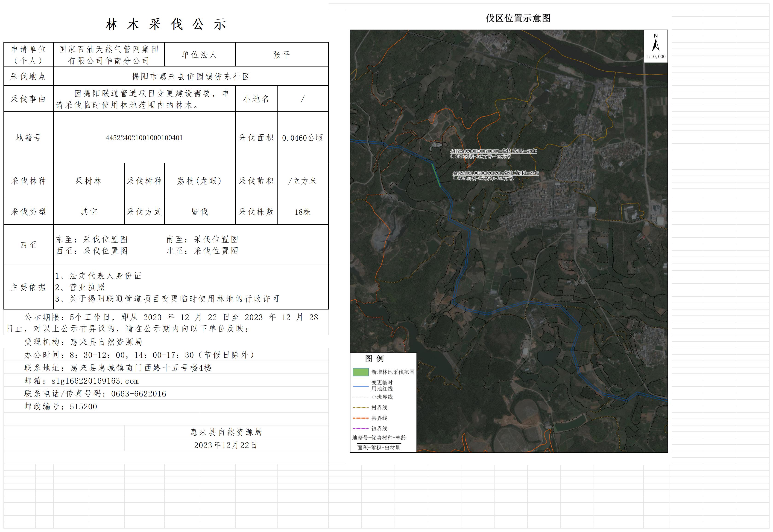The width and height of the screenshot is (773, 532).
Task: Click the 地籍号 value 445224021001000100401 cell
Action: coord(144,138)
